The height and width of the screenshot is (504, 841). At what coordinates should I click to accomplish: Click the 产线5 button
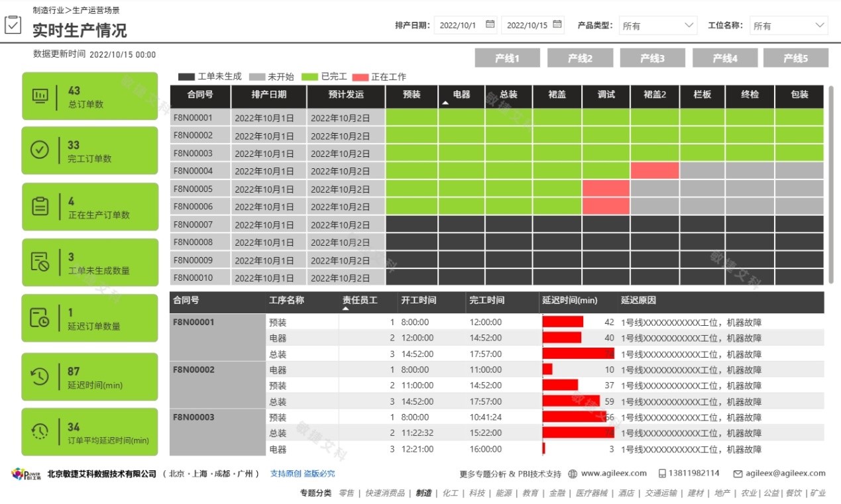click(795, 58)
